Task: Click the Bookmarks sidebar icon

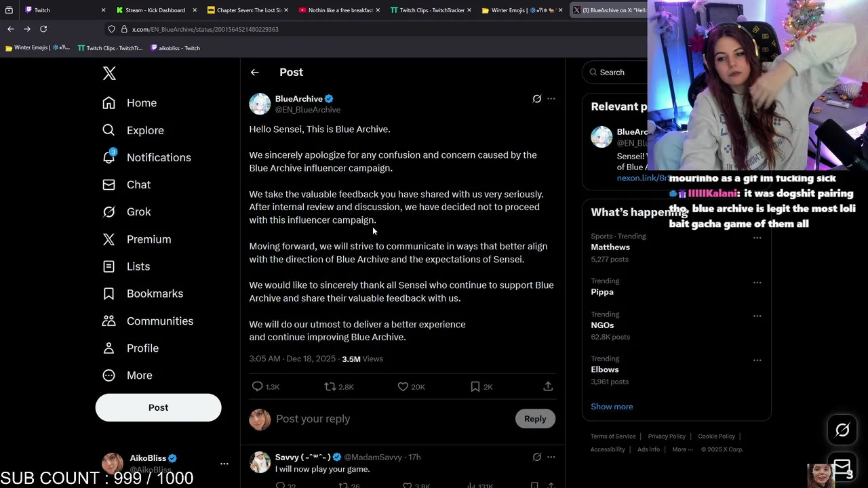Action: [x=108, y=293]
